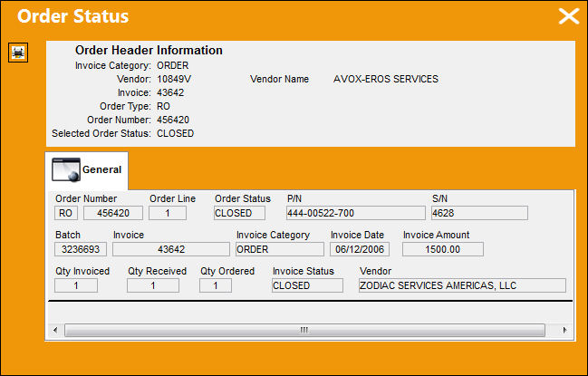Click the Invoice Category ORDER field

(280, 249)
